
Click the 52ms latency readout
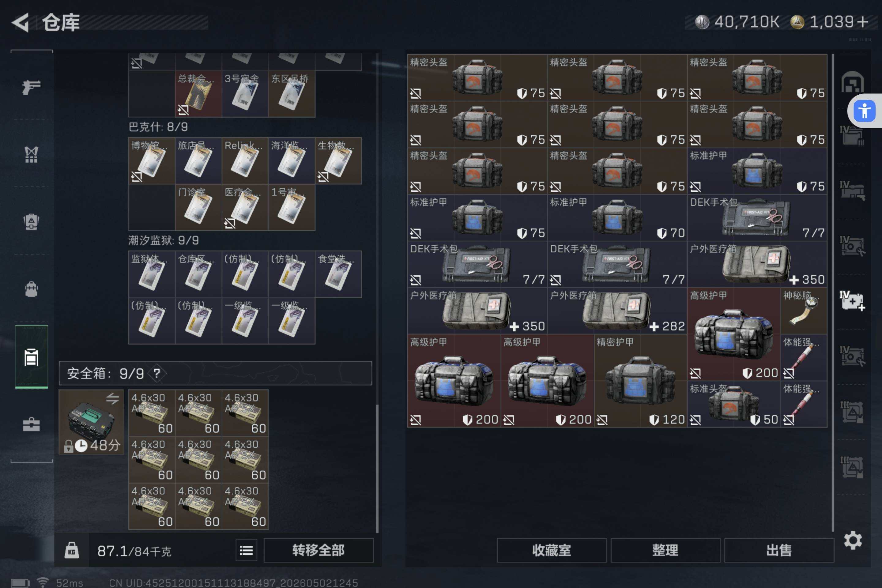pos(70,583)
